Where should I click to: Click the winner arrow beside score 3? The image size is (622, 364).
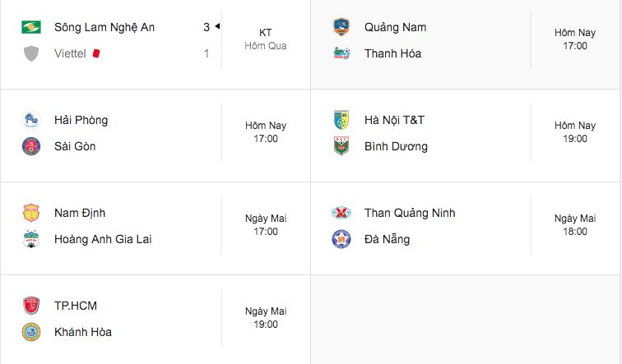pyautogui.click(x=217, y=27)
